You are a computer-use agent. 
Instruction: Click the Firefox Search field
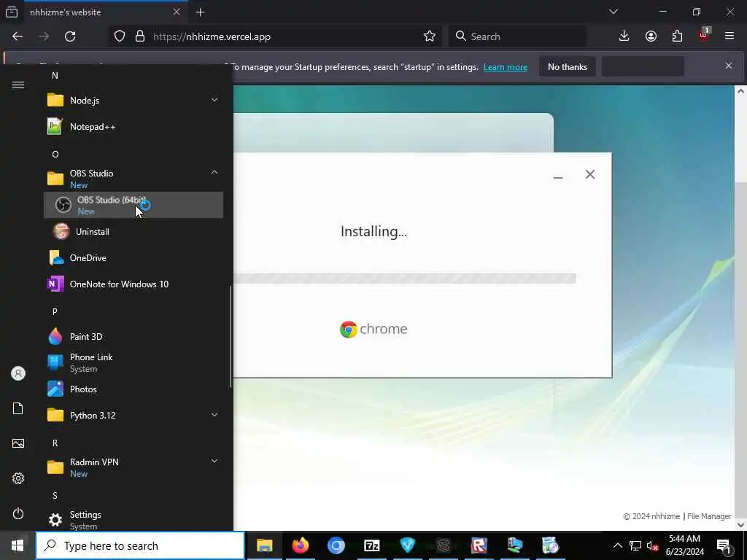click(x=517, y=36)
